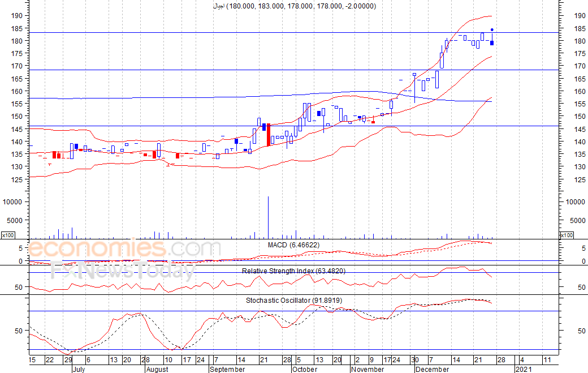Click the MACD (6.46622) indicator label
The height and width of the screenshot is (373, 588).
point(293,245)
